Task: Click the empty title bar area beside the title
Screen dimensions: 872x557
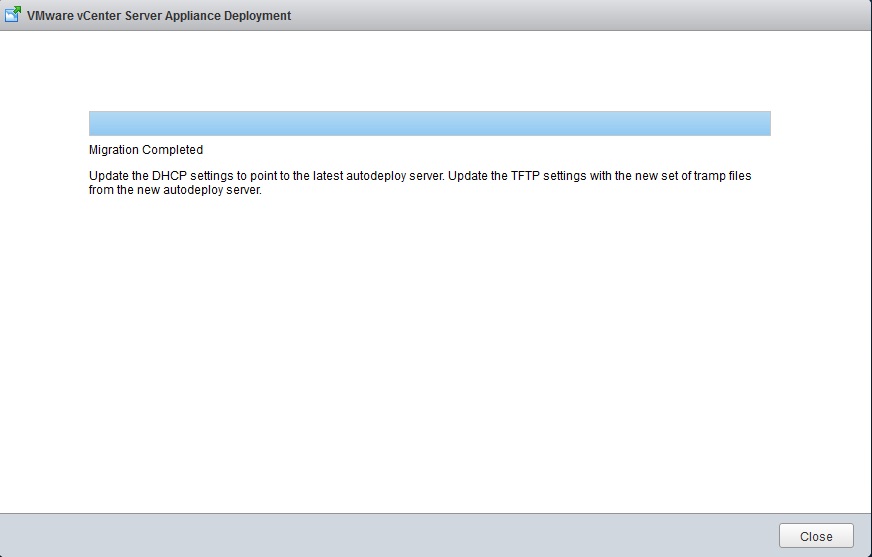Action: coord(580,16)
